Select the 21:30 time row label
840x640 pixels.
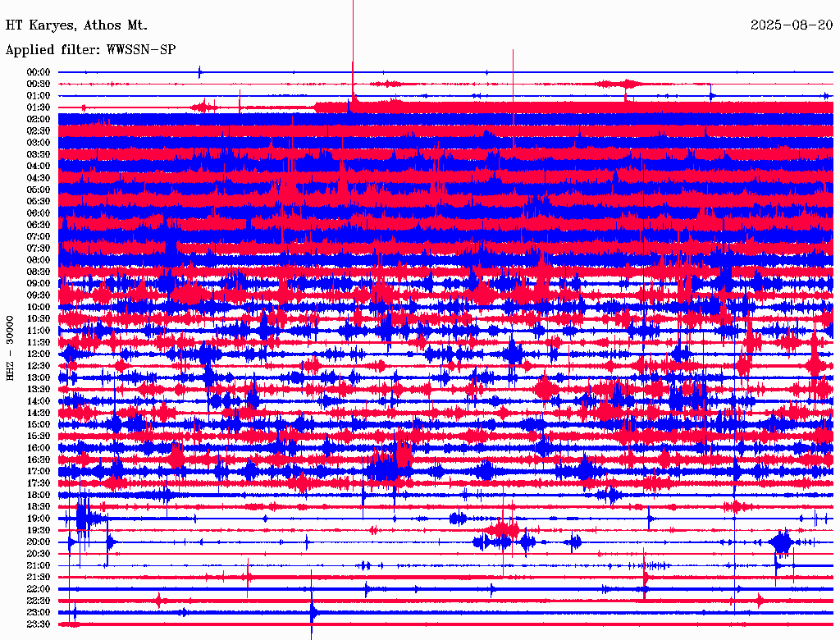coord(39,578)
